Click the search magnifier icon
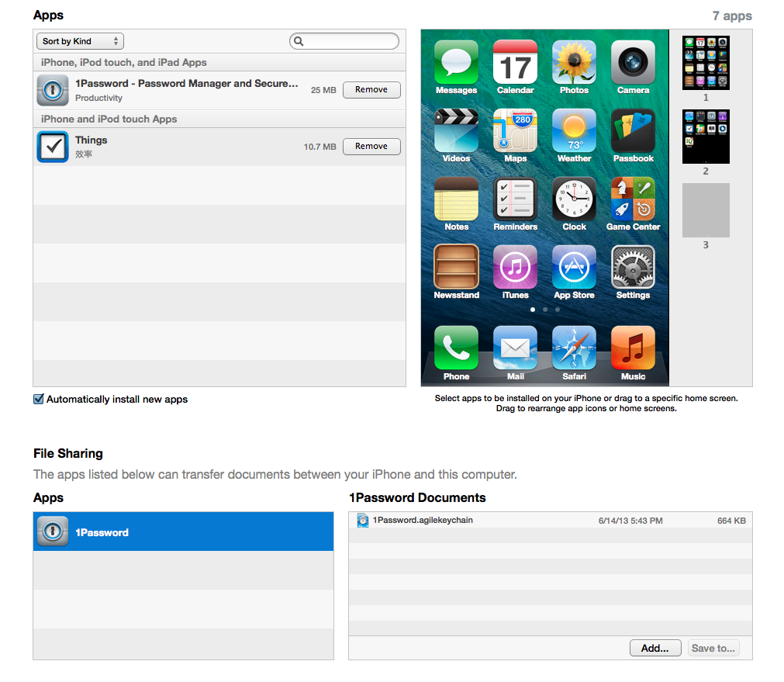 tap(299, 41)
